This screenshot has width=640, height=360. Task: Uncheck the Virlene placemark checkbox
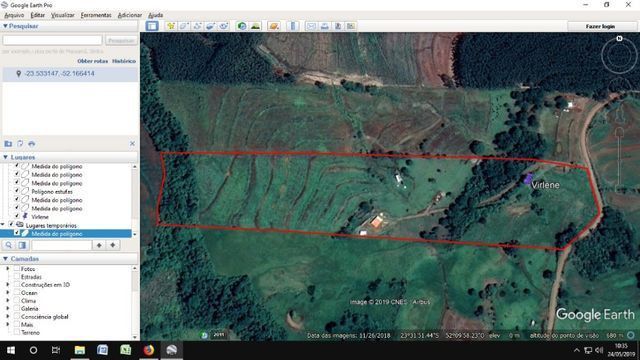tap(17, 216)
